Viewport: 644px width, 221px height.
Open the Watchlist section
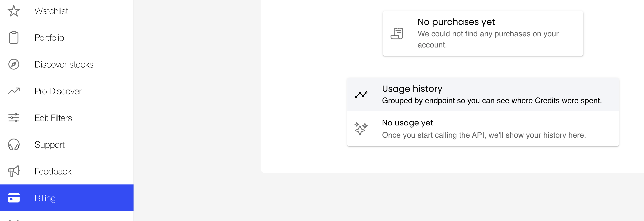pos(51,11)
